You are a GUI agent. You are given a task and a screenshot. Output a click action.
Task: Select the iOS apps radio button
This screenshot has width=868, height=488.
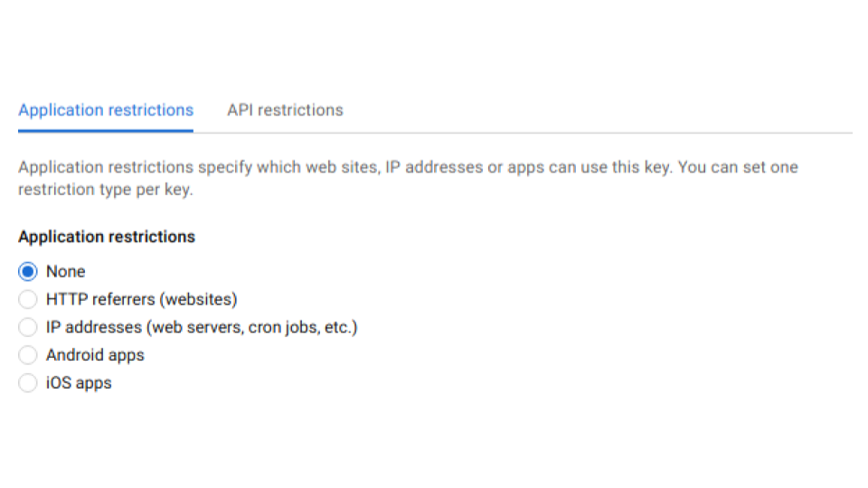tap(28, 382)
